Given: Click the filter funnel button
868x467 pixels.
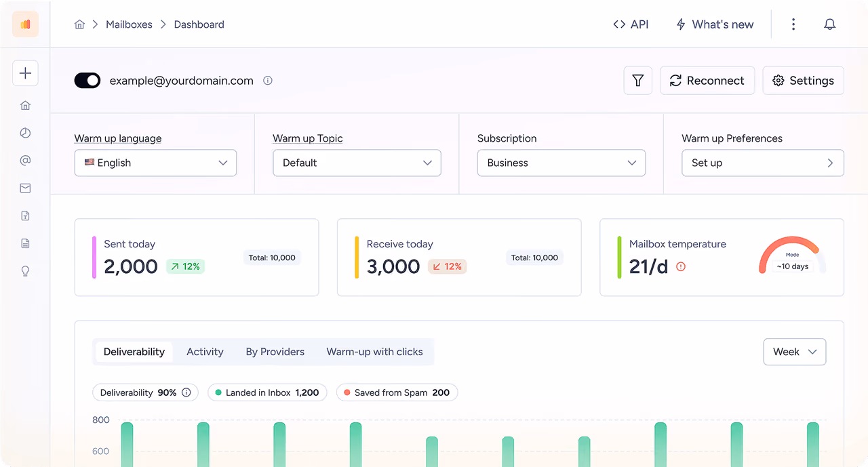Looking at the screenshot, I should [637, 81].
